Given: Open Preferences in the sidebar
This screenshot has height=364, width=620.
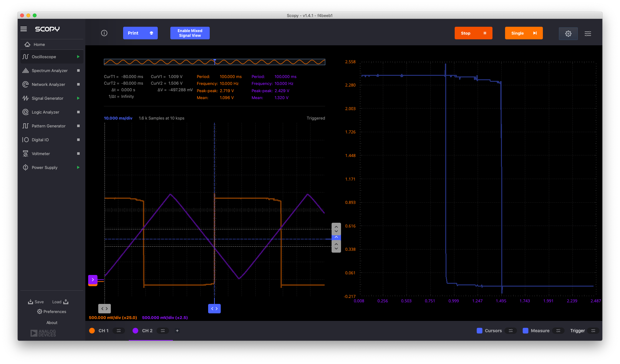Looking at the screenshot, I should click(52, 311).
